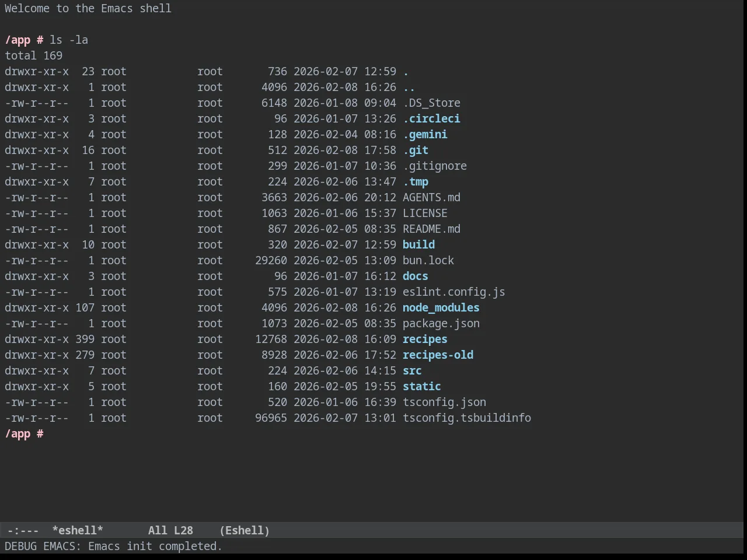The width and height of the screenshot is (747, 560).
Task: Click the src directory name
Action: (412, 370)
